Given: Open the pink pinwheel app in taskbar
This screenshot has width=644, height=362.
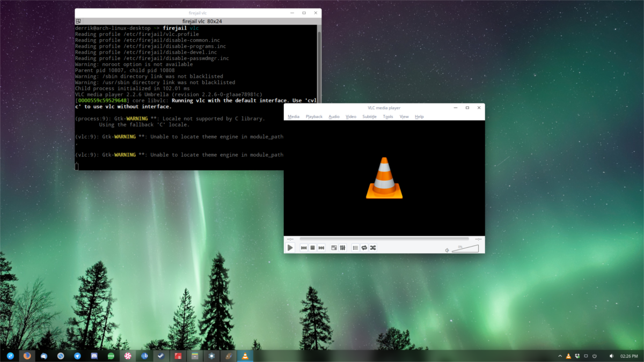Looking at the screenshot, I should [x=128, y=356].
